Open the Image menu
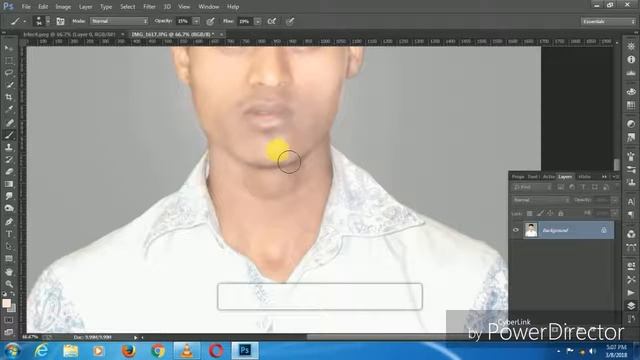 [x=63, y=7]
